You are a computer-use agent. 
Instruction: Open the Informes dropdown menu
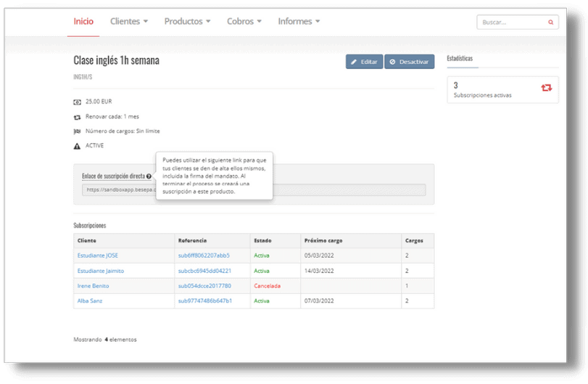[299, 21]
